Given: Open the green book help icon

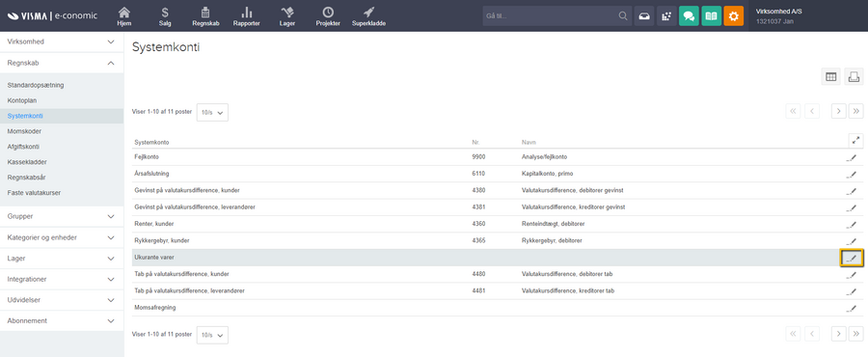Looking at the screenshot, I should click(x=712, y=16).
